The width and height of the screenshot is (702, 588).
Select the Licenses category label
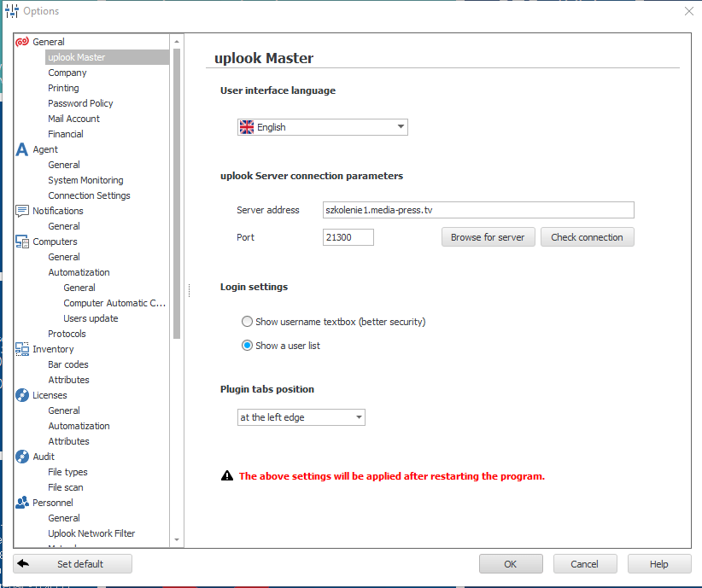pyautogui.click(x=50, y=395)
